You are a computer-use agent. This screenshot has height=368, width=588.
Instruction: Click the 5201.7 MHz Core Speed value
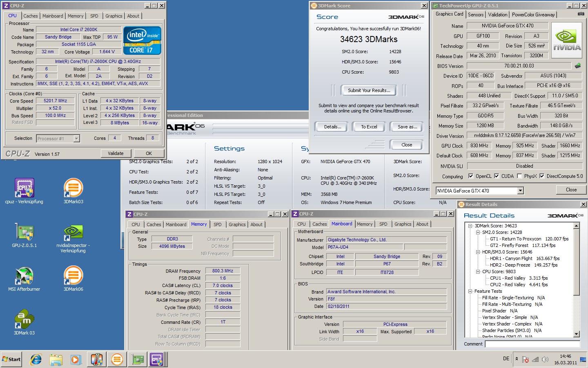55,101
